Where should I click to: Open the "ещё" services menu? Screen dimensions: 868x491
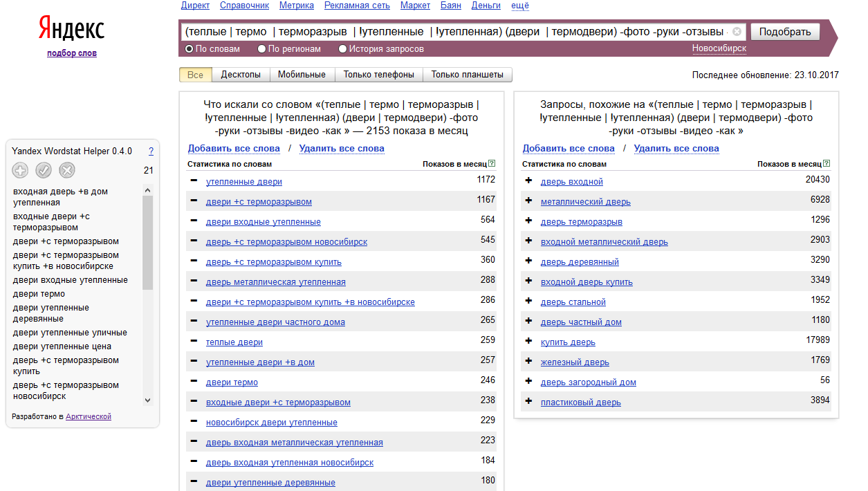(519, 6)
